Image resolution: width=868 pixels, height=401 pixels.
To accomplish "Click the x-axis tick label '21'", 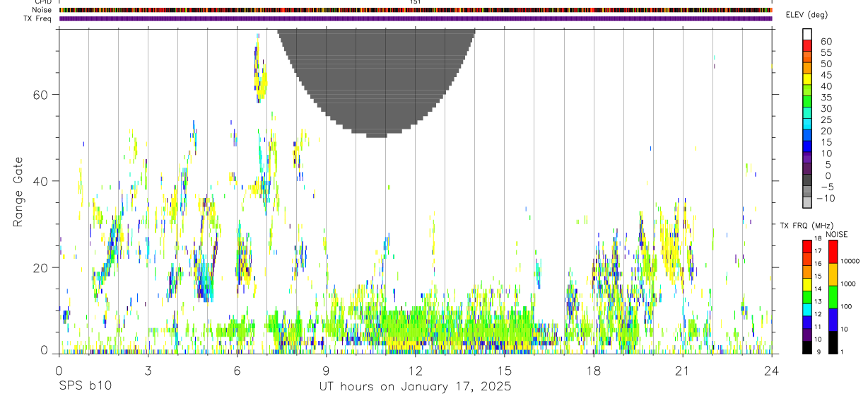I will (x=683, y=370).
